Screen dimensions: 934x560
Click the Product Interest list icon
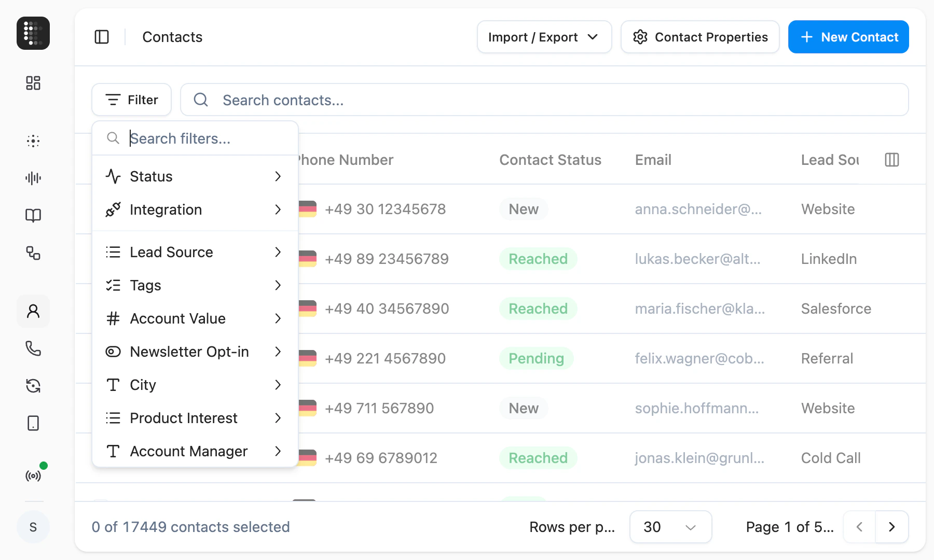[x=113, y=418]
